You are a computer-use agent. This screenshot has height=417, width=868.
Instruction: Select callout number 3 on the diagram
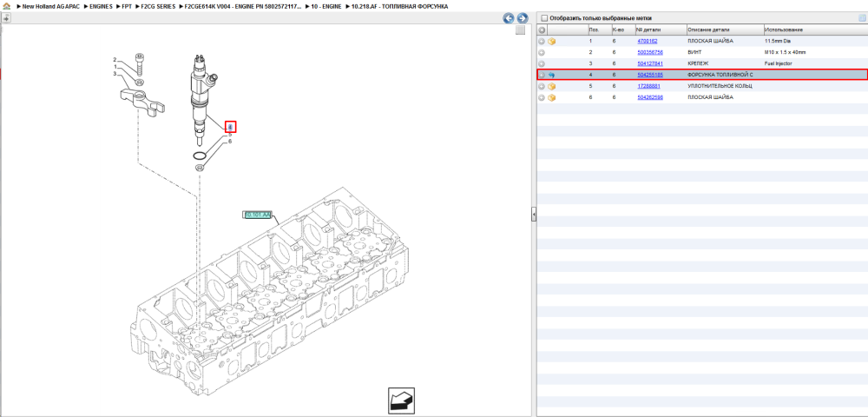[x=115, y=74]
